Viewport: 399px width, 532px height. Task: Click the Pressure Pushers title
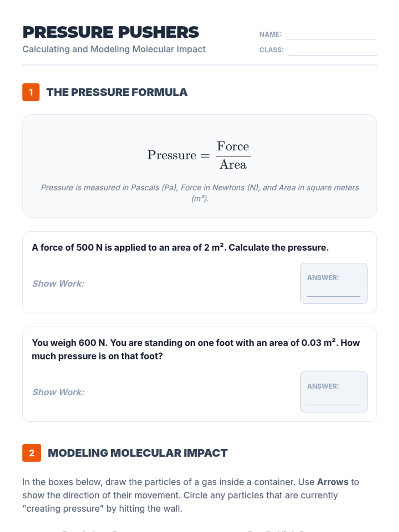[x=110, y=32]
